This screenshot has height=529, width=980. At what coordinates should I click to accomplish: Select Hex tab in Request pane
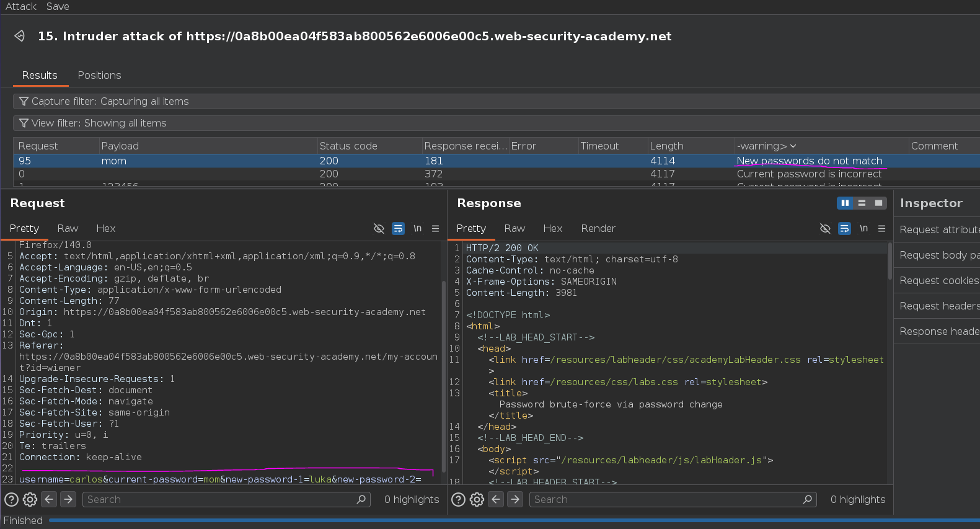(106, 228)
